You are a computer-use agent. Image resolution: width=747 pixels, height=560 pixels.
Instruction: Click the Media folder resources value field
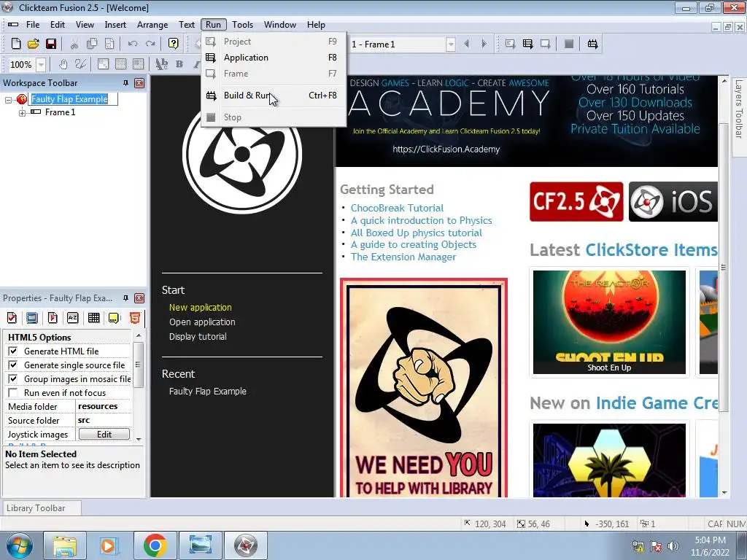104,406
